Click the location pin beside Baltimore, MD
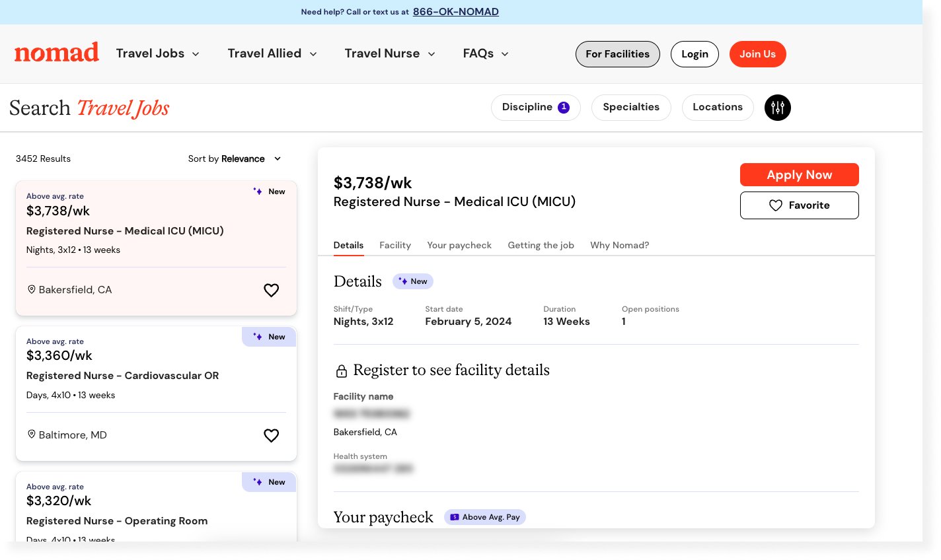941x560 pixels. tap(31, 435)
